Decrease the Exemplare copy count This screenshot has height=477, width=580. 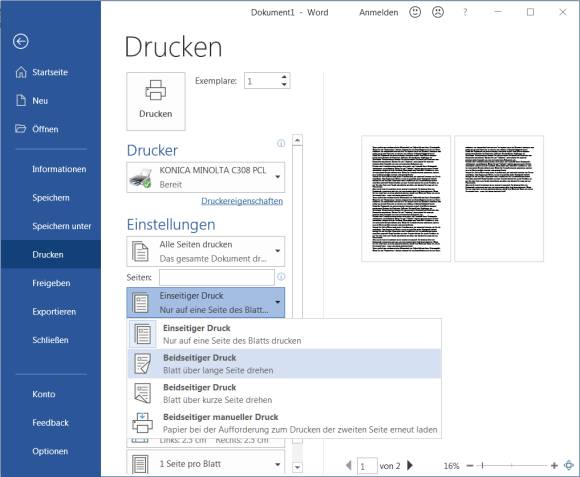(284, 85)
